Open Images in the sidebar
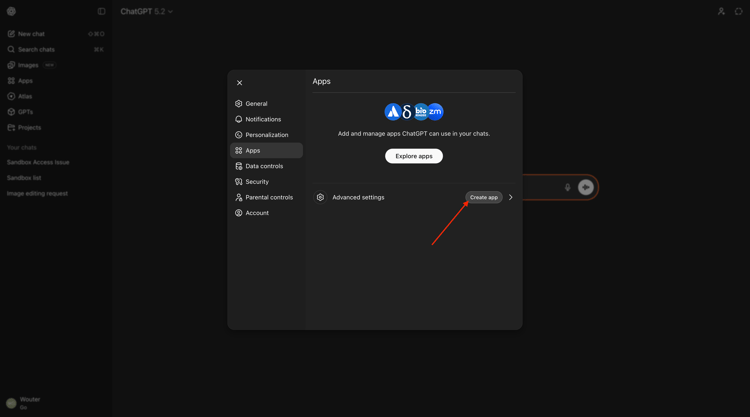 click(56, 65)
